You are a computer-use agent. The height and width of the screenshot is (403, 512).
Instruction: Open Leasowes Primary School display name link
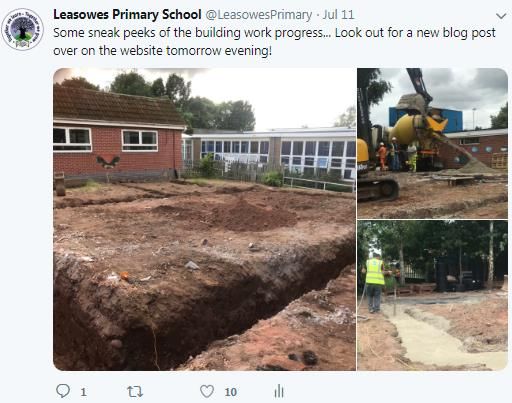pos(127,15)
